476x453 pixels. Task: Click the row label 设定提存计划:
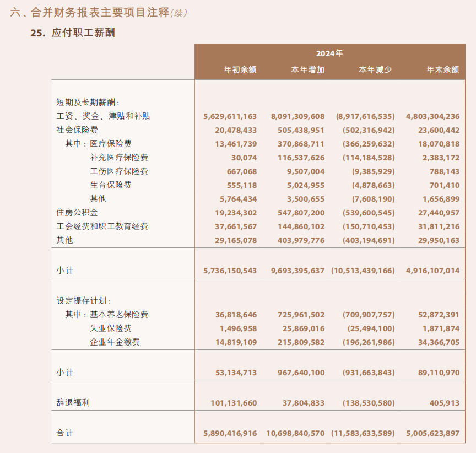(84, 300)
